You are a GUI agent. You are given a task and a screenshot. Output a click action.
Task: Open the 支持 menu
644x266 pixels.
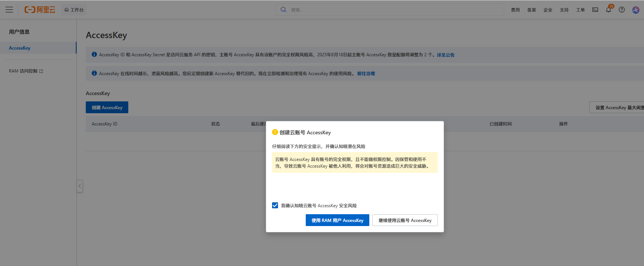(564, 10)
